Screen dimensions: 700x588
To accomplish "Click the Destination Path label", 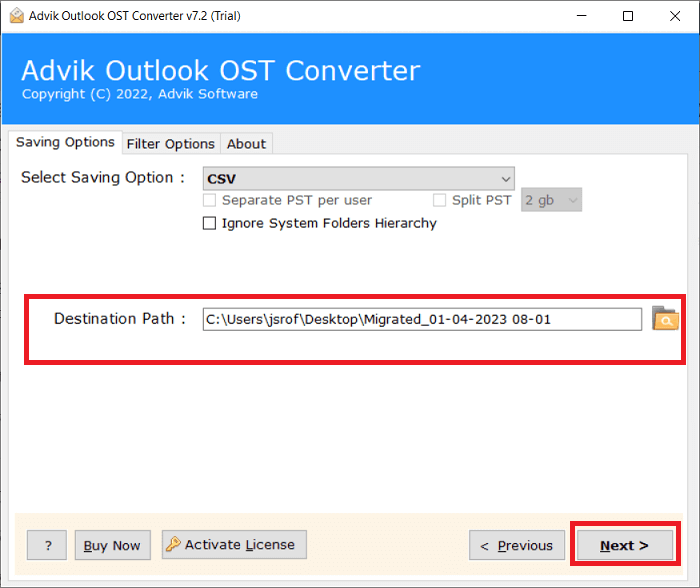I will click(x=120, y=319).
